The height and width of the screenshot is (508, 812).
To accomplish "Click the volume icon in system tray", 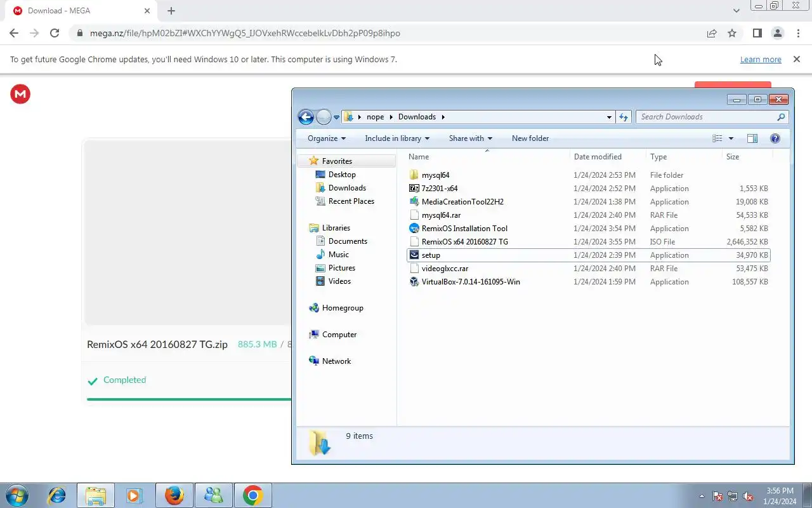I will click(x=748, y=497).
